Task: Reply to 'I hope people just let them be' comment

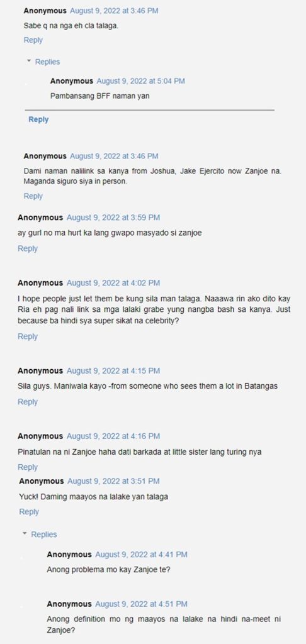Action: [28, 336]
